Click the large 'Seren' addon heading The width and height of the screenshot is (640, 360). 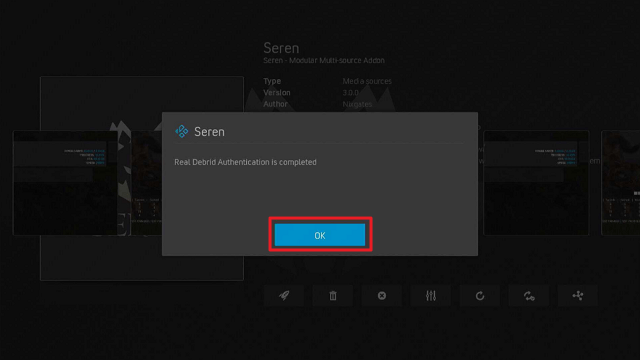click(x=281, y=48)
